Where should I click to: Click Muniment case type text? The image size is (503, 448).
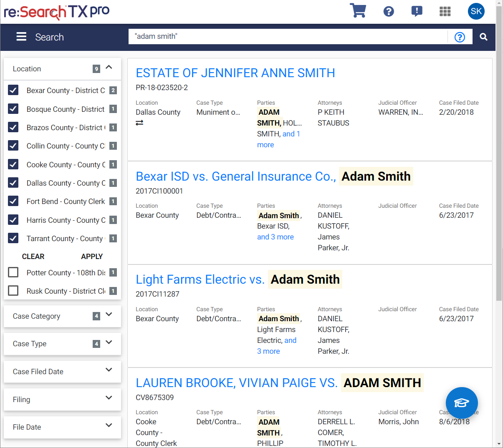pos(218,112)
